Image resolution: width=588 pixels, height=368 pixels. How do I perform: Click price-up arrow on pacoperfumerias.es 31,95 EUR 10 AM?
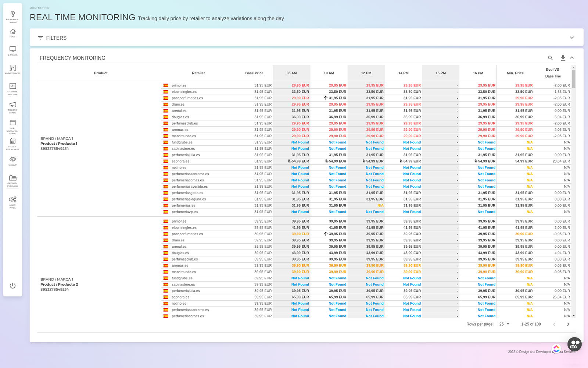pyautogui.click(x=326, y=98)
